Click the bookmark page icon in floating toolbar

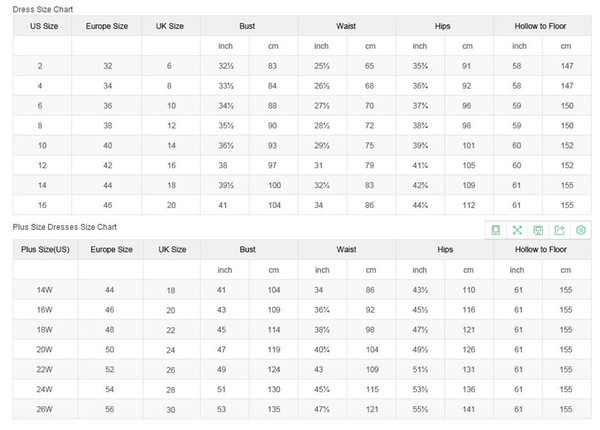(495, 231)
